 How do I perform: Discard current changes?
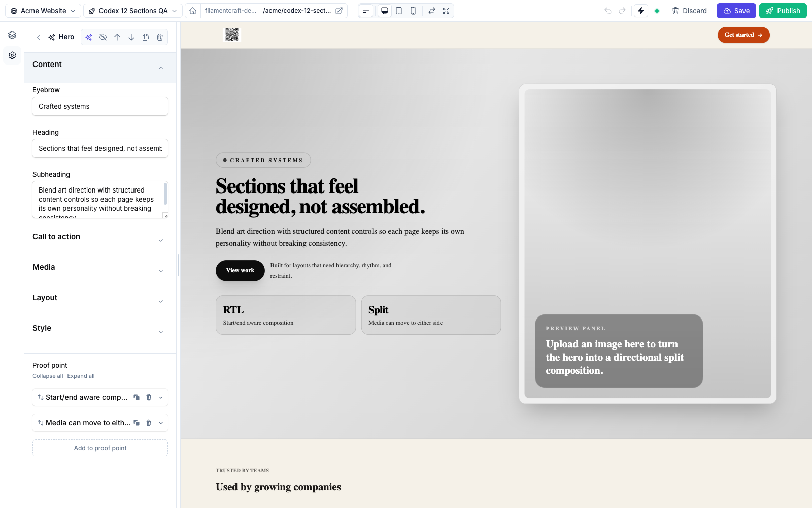(689, 11)
